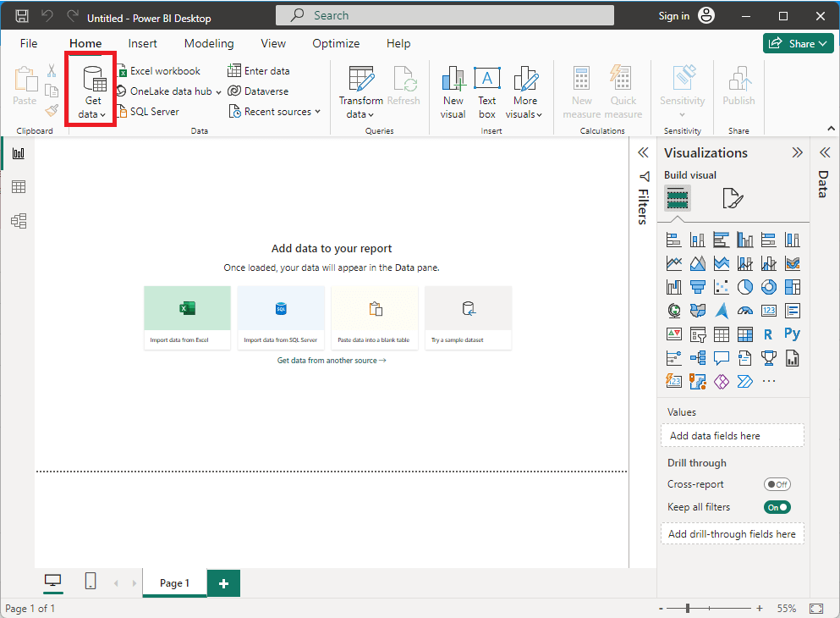Turn off Keep all filters toggle
The height and width of the screenshot is (618, 840).
777,507
